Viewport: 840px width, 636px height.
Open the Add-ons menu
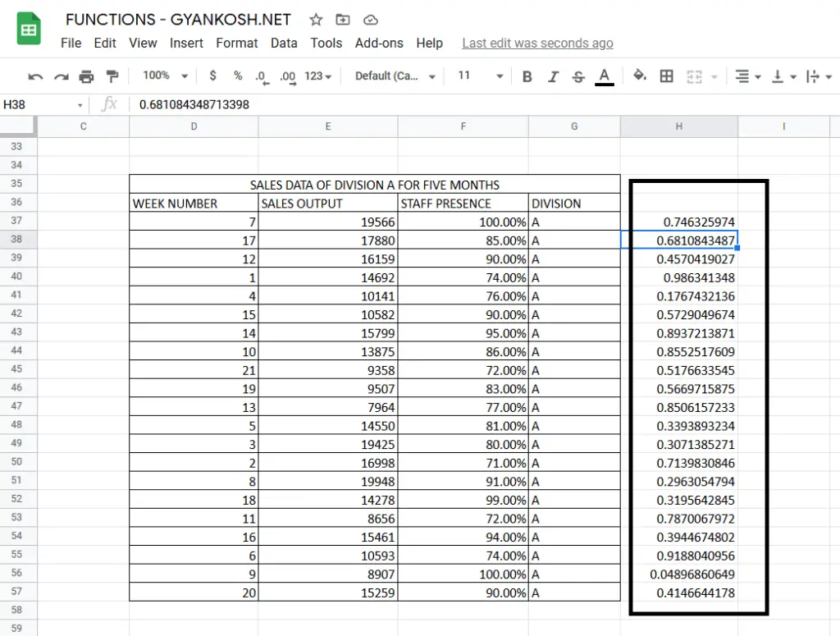pos(379,43)
